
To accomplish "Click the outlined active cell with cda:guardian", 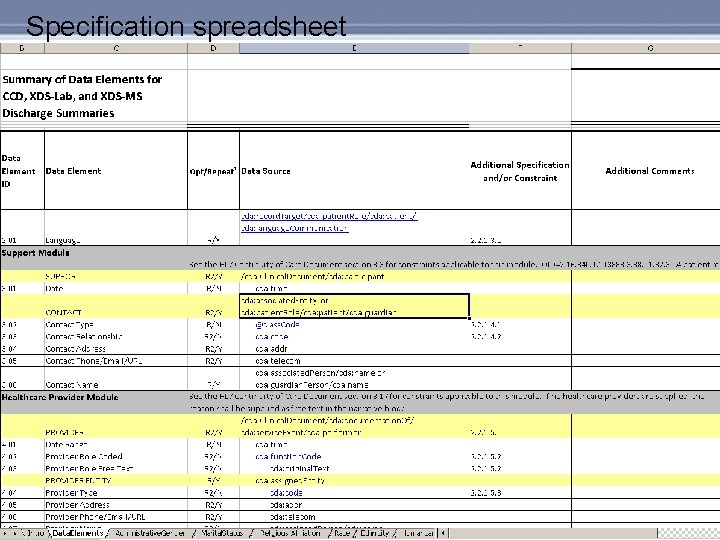I will pyautogui.click(x=354, y=306).
